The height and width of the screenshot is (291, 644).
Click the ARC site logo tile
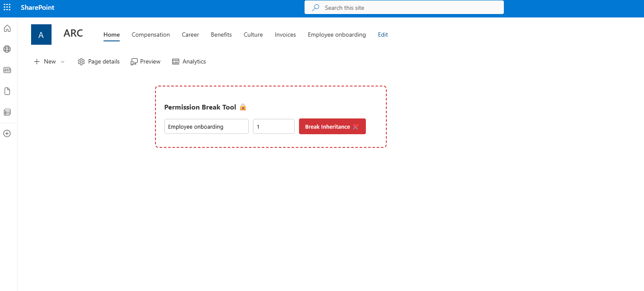tap(41, 35)
